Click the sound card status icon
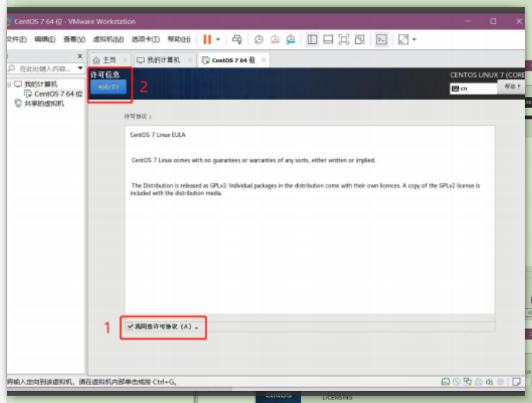Viewport: 532px width, 403px height. [x=490, y=382]
